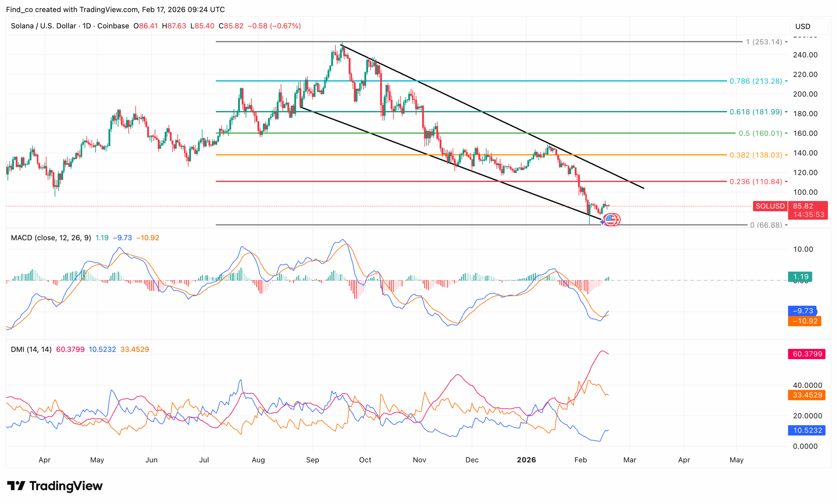The width and height of the screenshot is (837, 504).
Task: Click the 240.00 price axis label
Action: 805,55
